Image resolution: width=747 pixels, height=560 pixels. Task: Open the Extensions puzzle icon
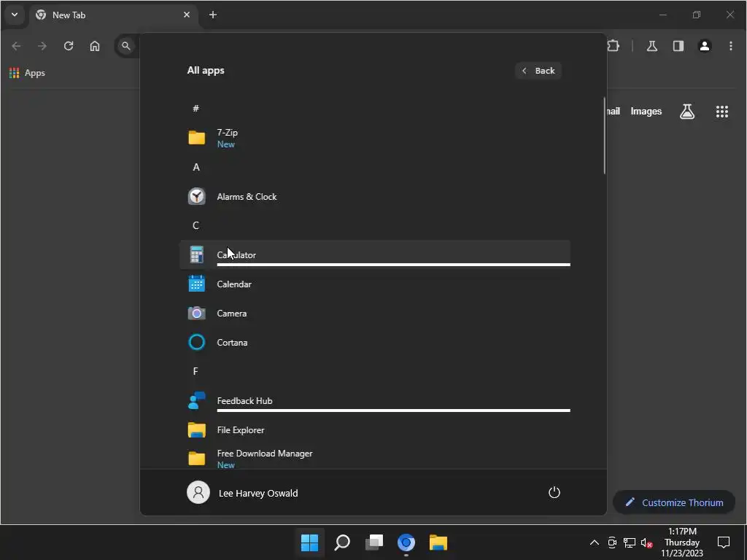(x=614, y=46)
